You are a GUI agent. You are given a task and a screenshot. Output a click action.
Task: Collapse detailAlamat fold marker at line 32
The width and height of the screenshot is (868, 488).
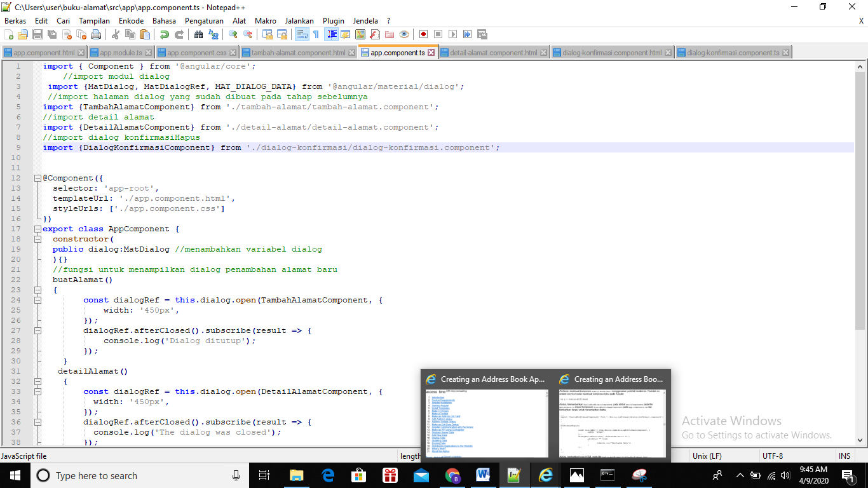37,381
